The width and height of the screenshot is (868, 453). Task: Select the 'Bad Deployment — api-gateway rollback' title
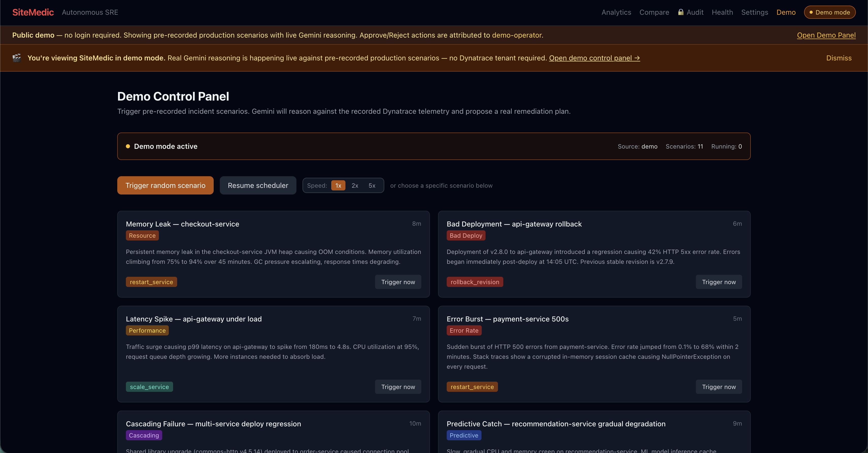point(514,224)
